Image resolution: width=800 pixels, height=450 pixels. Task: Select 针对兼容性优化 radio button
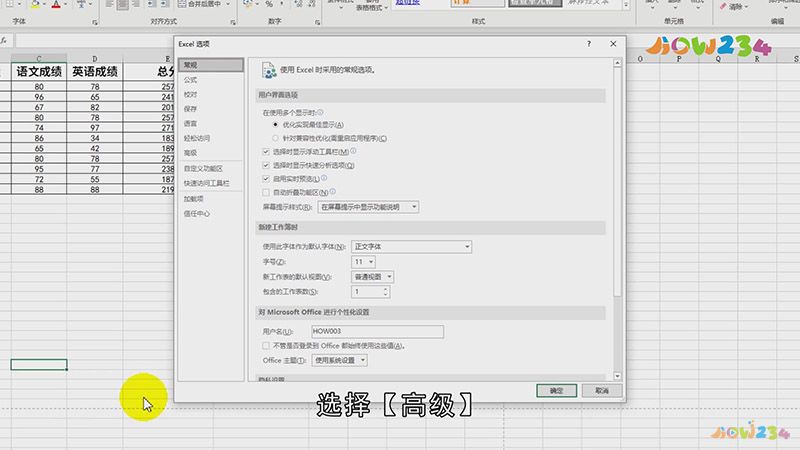pyautogui.click(x=276, y=138)
